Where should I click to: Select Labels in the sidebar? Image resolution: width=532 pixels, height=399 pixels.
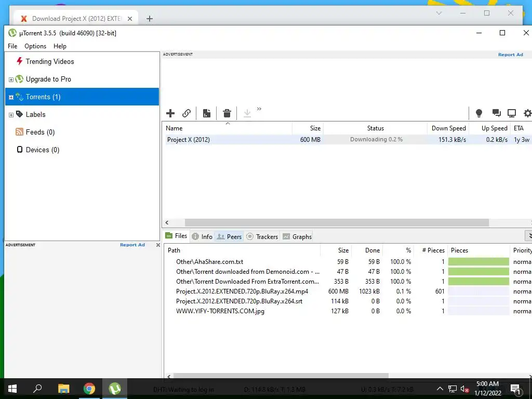pos(36,114)
